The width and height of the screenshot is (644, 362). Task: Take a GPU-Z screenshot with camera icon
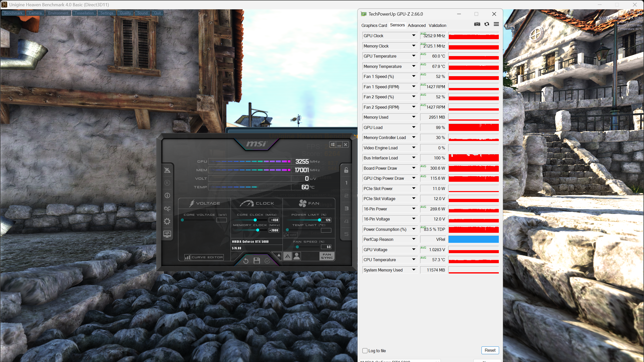477,24
